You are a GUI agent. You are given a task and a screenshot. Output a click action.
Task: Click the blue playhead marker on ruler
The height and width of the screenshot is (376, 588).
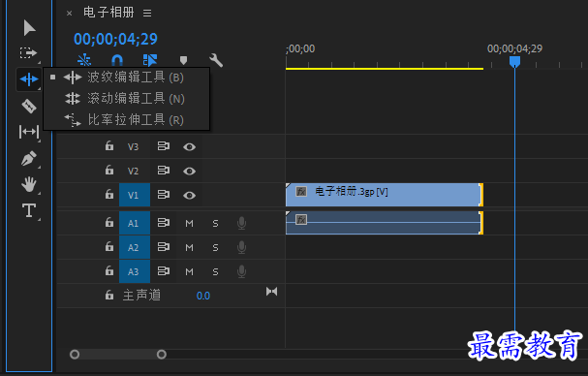coord(515,62)
